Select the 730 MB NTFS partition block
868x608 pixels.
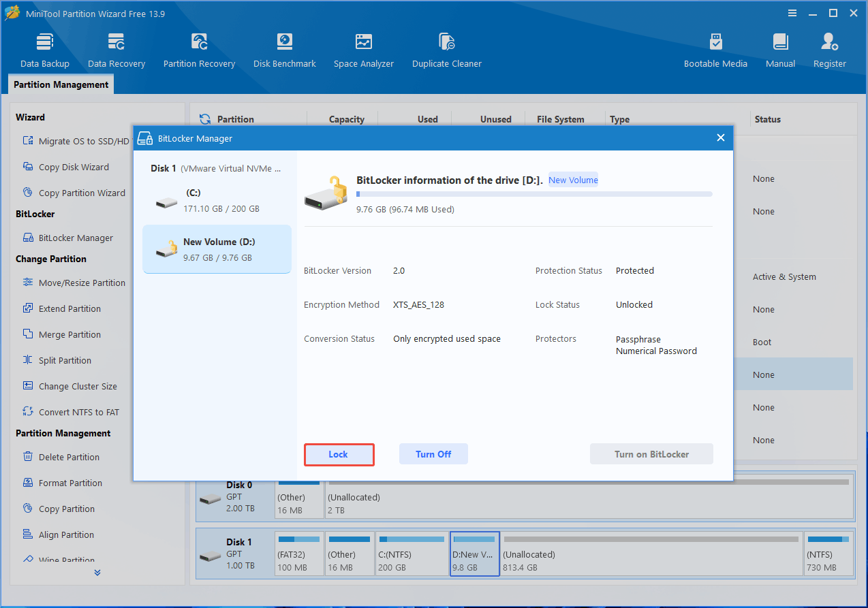click(x=828, y=554)
